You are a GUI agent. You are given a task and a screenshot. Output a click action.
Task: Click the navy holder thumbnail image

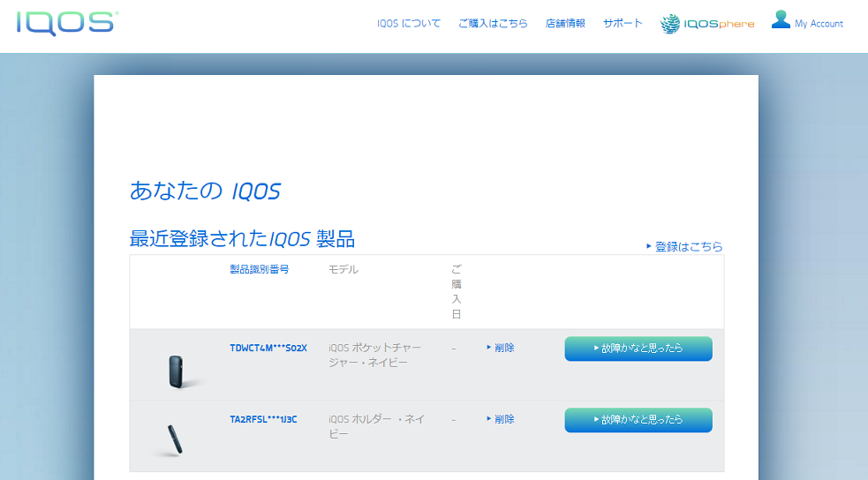pos(175,439)
